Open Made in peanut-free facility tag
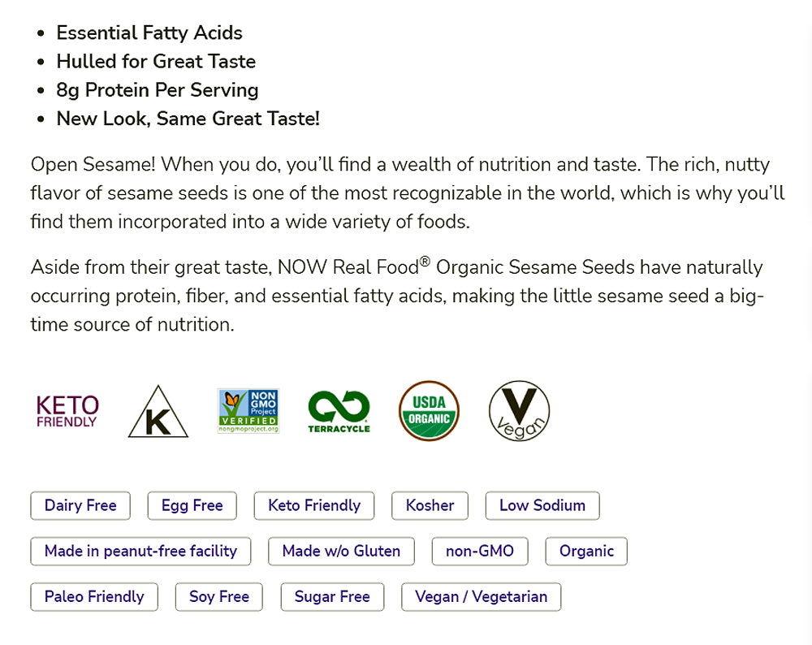The height and width of the screenshot is (645, 812). tap(140, 551)
